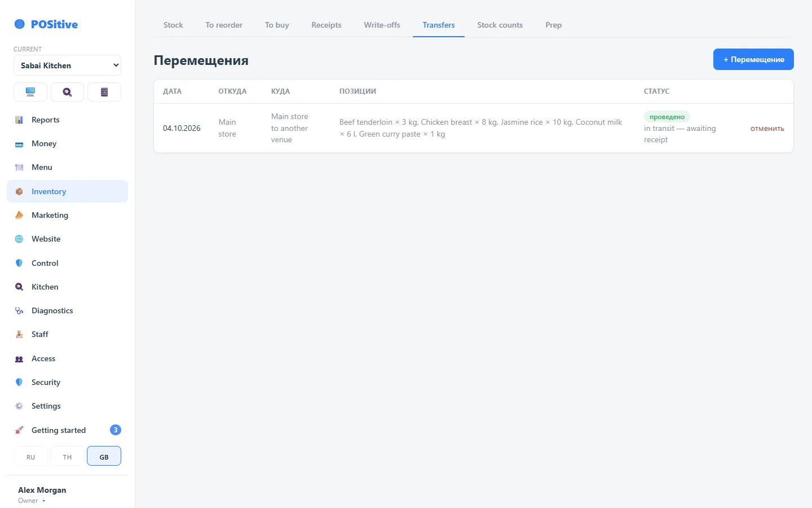Screen dimensions: 812x508
Task: Open Getting started via its rocket icon
Action: [x=19, y=430]
